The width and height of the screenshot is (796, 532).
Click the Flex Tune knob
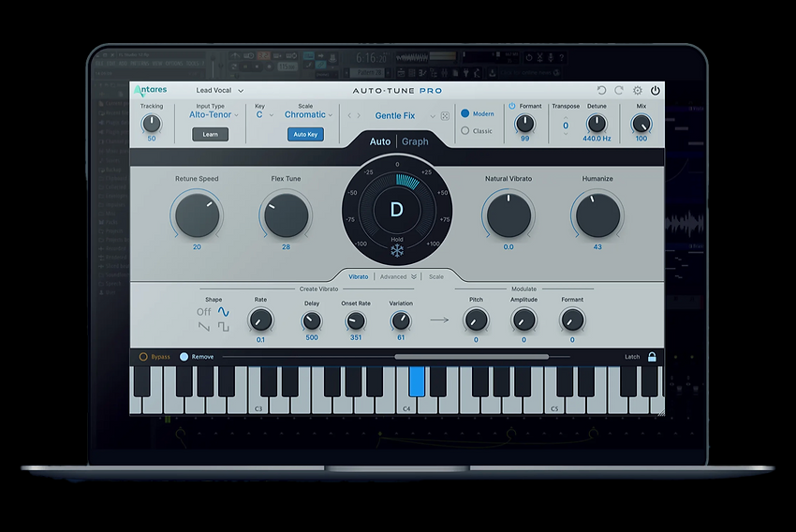click(x=287, y=215)
